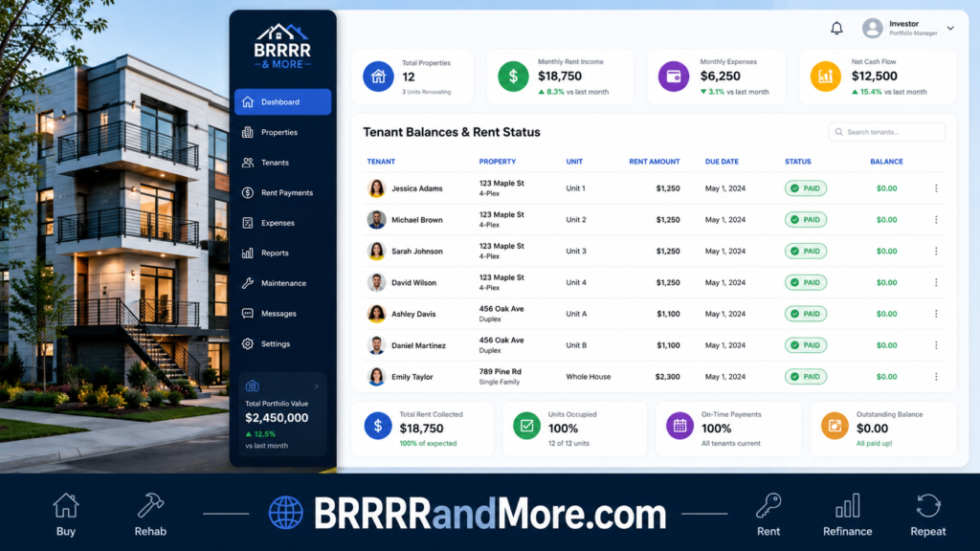Screen dimensions: 980x551
Task: Click the Settings gear icon
Action: coord(248,343)
